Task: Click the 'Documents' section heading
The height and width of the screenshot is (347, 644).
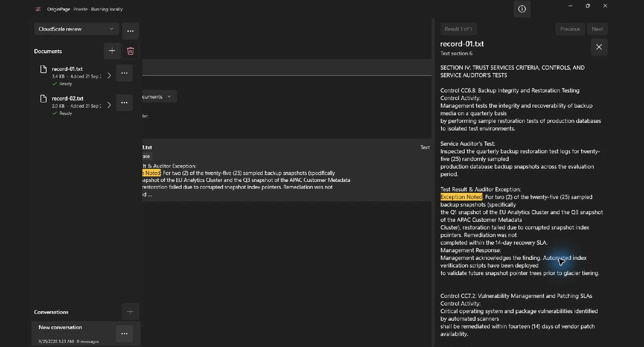Action: click(x=48, y=52)
